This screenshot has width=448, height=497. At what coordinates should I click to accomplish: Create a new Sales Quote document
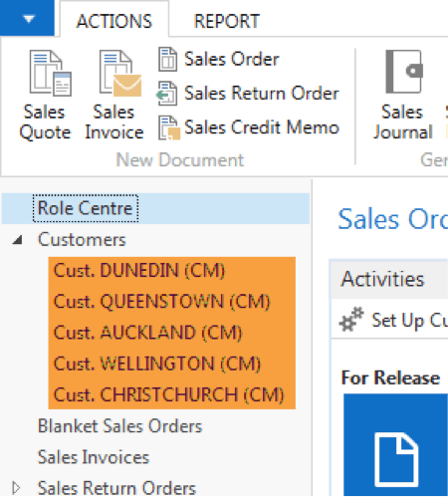pyautogui.click(x=46, y=96)
